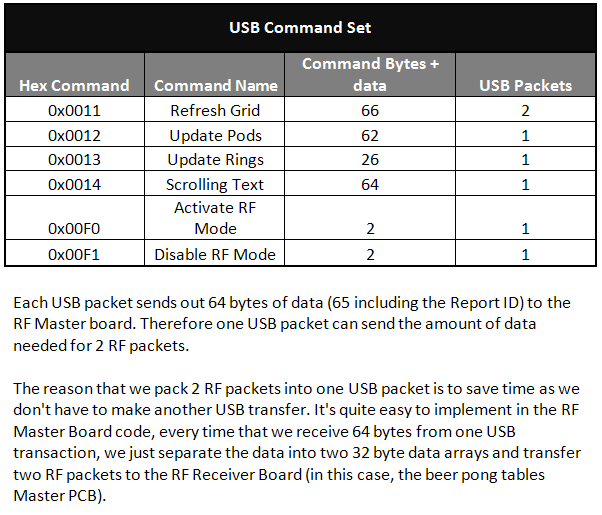Select the Update Rings command cell
The width and height of the screenshot is (602, 515).
tap(215, 160)
